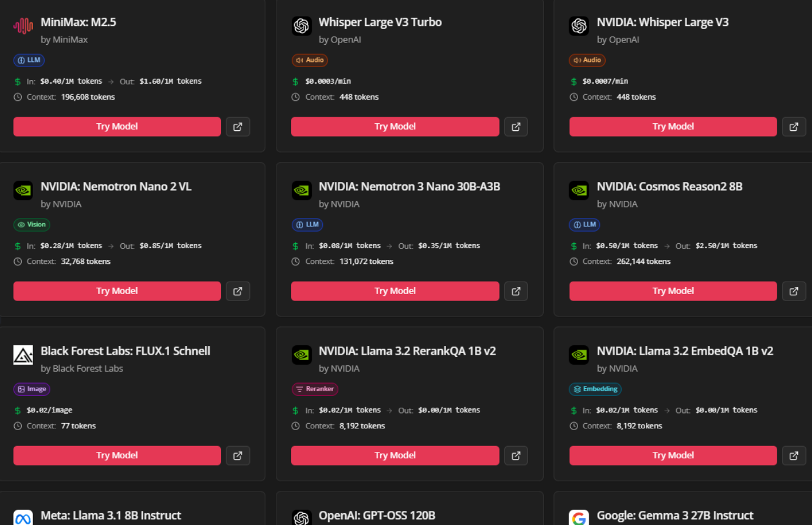This screenshot has height=525, width=812.
Task: Click the Image tag on FLUX.1 Schnell
Action: [x=32, y=389]
